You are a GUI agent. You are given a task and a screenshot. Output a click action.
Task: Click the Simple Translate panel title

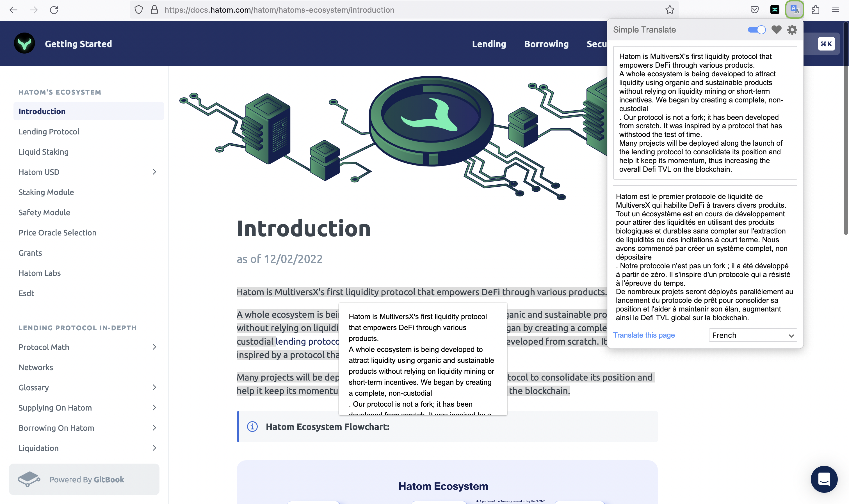(x=645, y=30)
